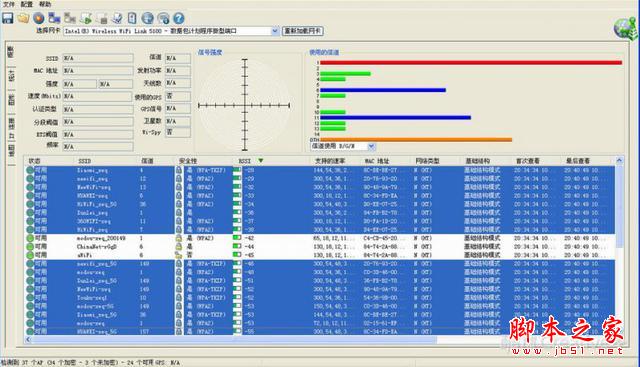Select the aWiFi network row
640x367 pixels.
(x=320, y=255)
